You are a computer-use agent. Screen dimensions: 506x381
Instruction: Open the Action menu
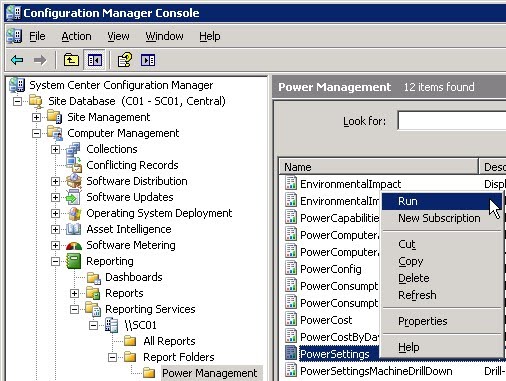coord(76,36)
